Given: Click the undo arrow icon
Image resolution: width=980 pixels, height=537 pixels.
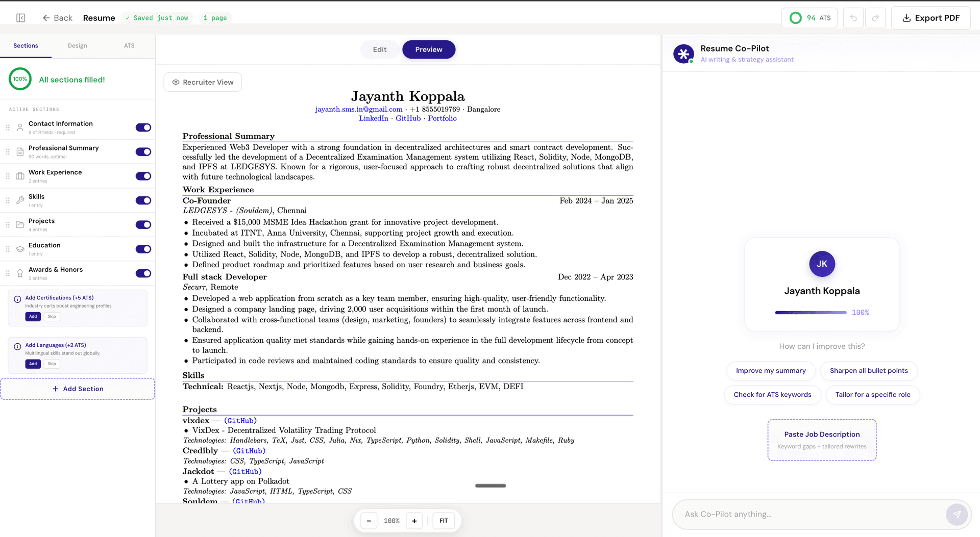Looking at the screenshot, I should 853,18.
